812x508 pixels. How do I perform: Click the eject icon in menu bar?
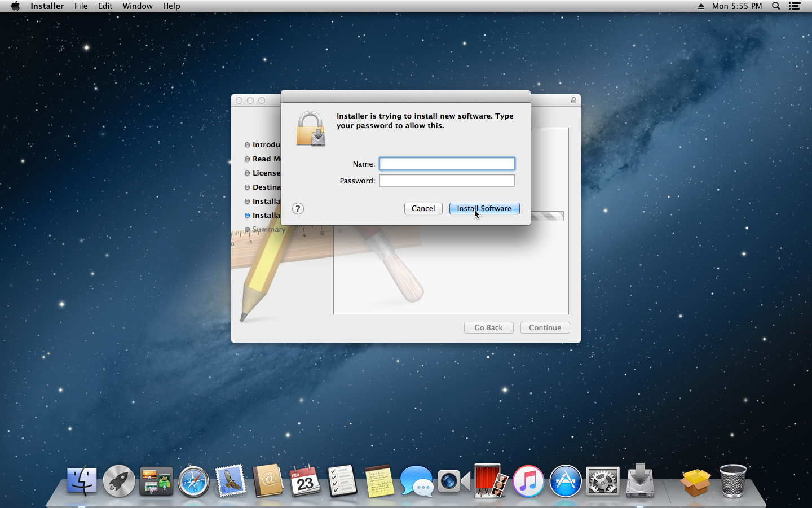tap(701, 6)
